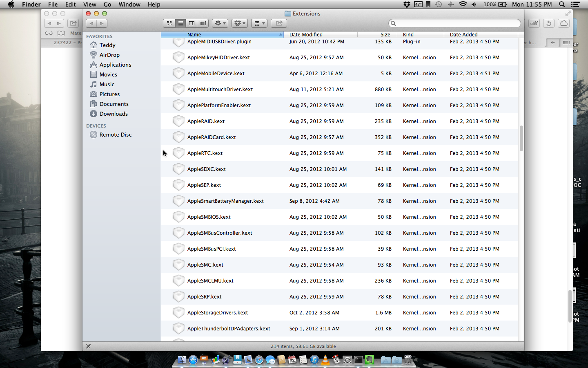Select AirDrop in the Finder sidebar

(x=109, y=55)
